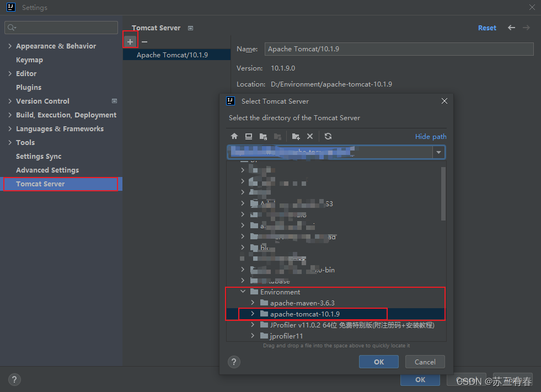541x392 pixels.
Task: Click the Home directory icon in file chooser
Action: (234, 136)
